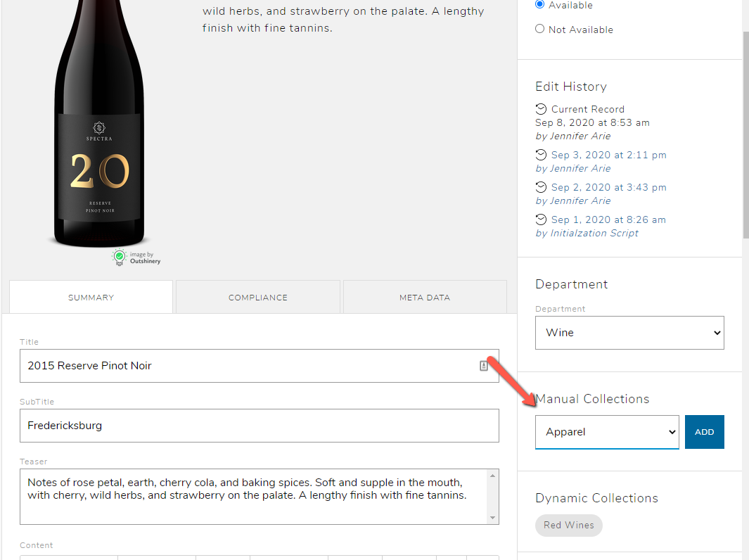Click the Red Wines dynamic collection chip
The image size is (749, 560).
point(569,525)
